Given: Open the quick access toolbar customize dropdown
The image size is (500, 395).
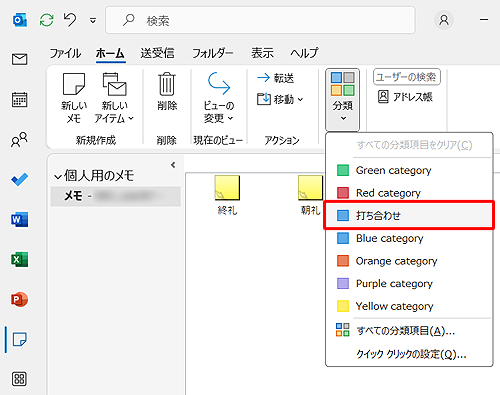Looking at the screenshot, I should coord(93,21).
